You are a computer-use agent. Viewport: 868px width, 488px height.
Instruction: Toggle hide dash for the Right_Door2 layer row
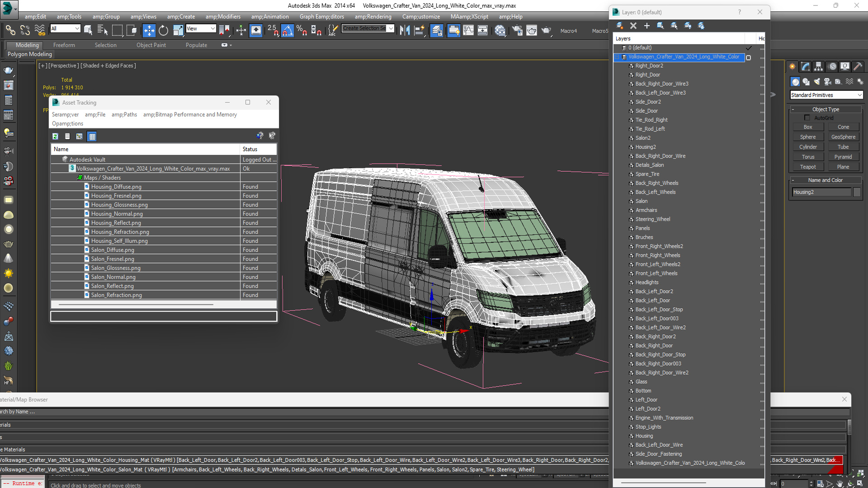pos(762,66)
